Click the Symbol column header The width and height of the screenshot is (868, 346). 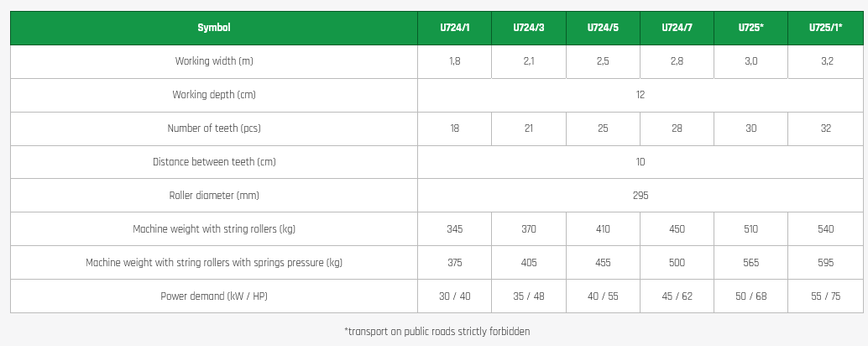pyautogui.click(x=213, y=28)
